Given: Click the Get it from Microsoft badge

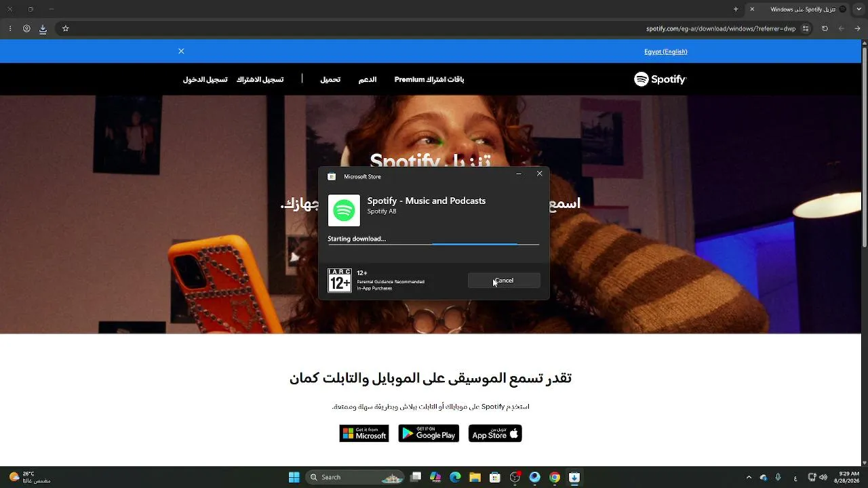Looking at the screenshot, I should click(x=364, y=433).
